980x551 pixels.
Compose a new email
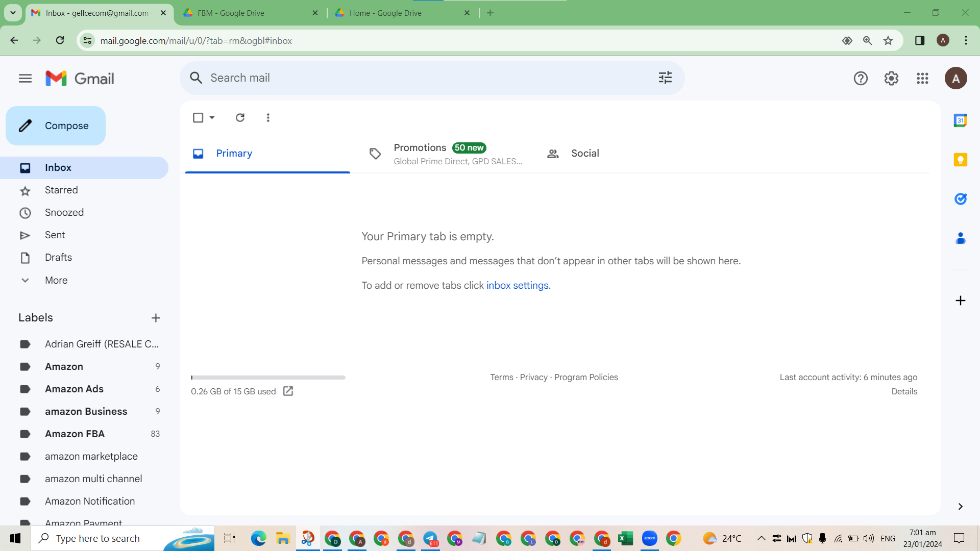(56, 126)
